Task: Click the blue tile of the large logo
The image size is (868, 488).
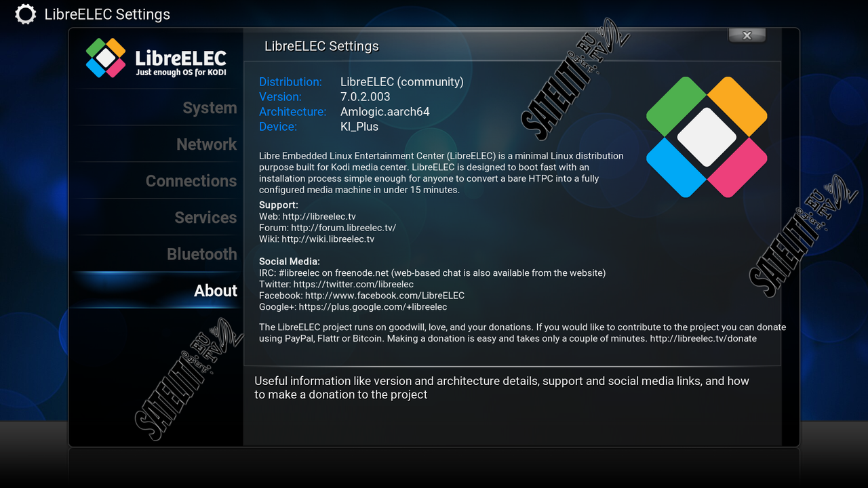Action: (x=676, y=167)
